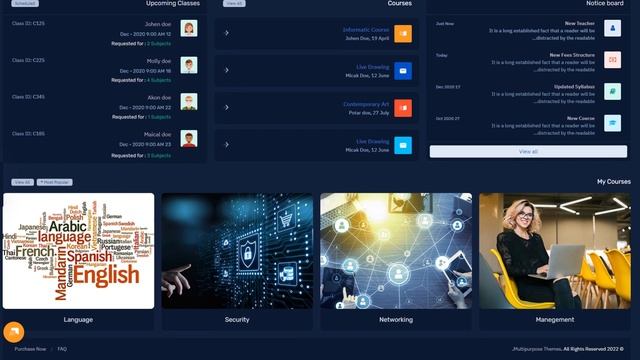Click the light blue Live Drawing icon
The image size is (640, 360).
click(x=403, y=145)
